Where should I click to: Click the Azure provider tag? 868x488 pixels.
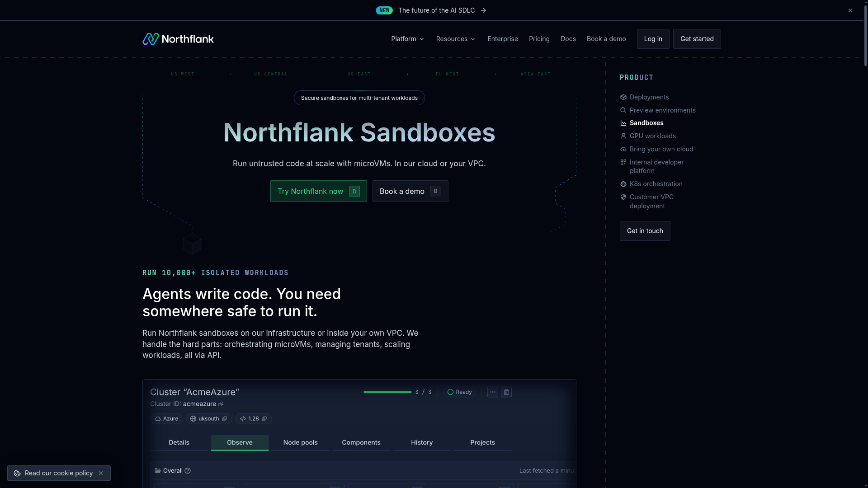(166, 419)
